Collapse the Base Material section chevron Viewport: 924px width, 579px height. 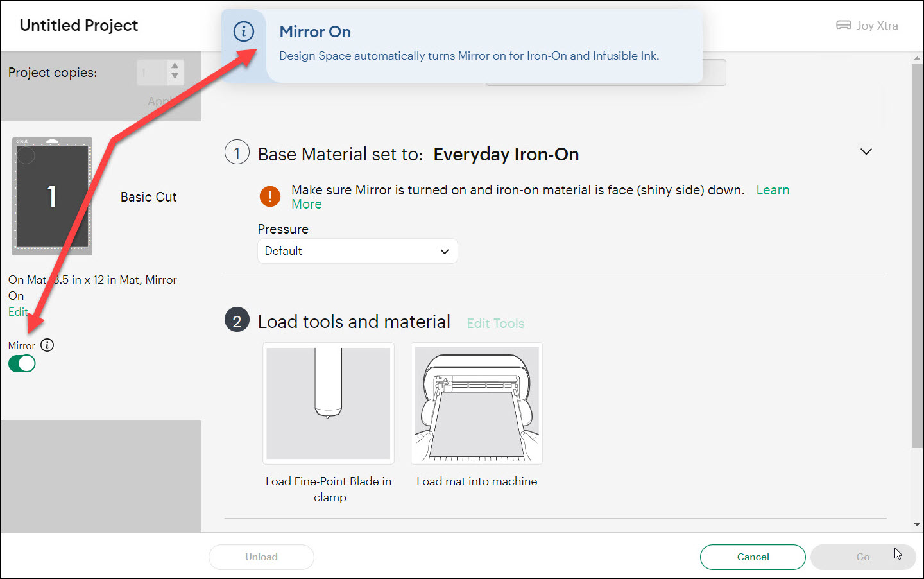(866, 152)
